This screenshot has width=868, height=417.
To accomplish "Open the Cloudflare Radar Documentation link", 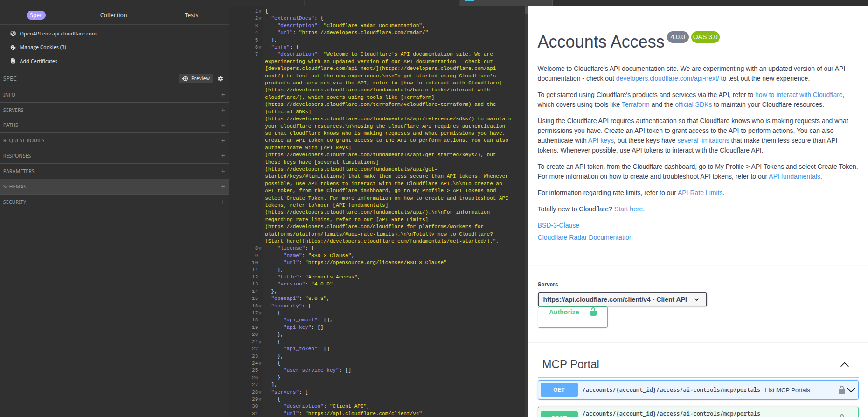I will coord(585,237).
